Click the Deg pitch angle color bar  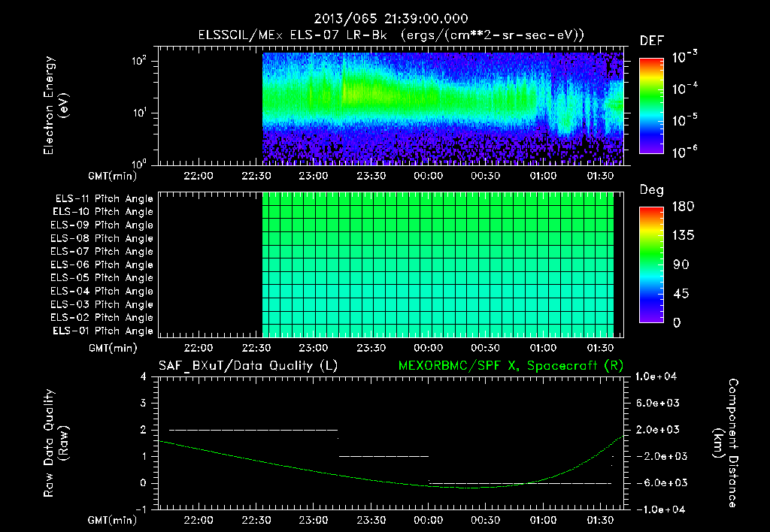click(x=651, y=265)
